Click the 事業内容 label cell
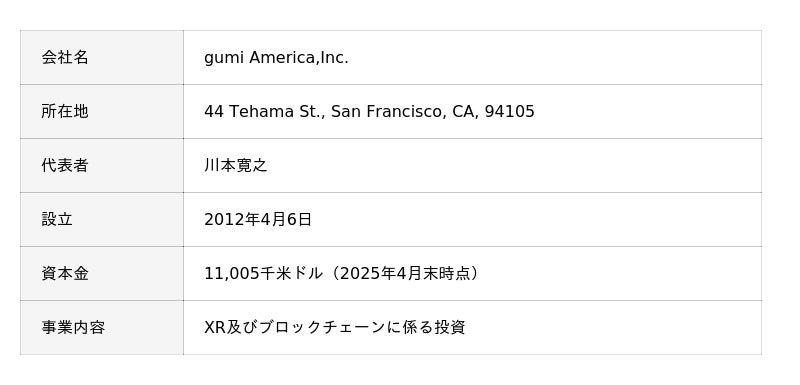The height and width of the screenshot is (385, 800). (102, 327)
